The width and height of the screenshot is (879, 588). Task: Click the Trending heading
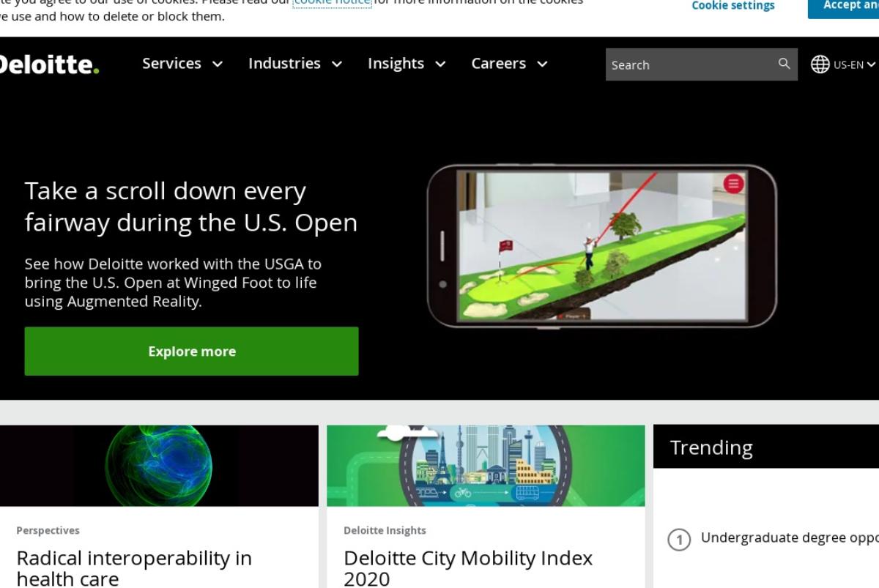[711, 447]
